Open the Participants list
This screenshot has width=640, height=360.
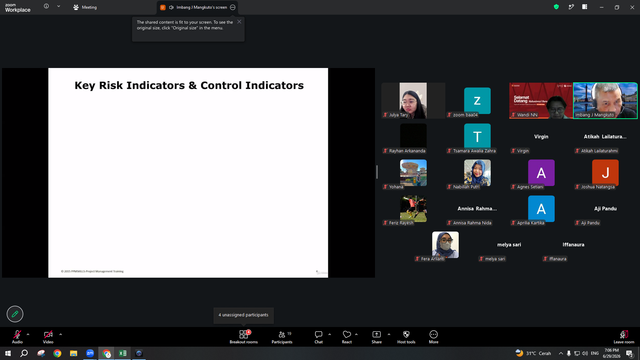tap(282, 337)
